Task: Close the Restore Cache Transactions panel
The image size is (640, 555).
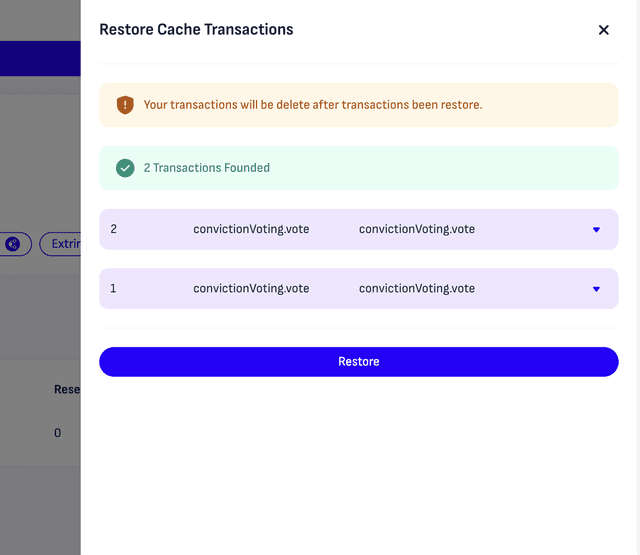Action: pyautogui.click(x=603, y=30)
